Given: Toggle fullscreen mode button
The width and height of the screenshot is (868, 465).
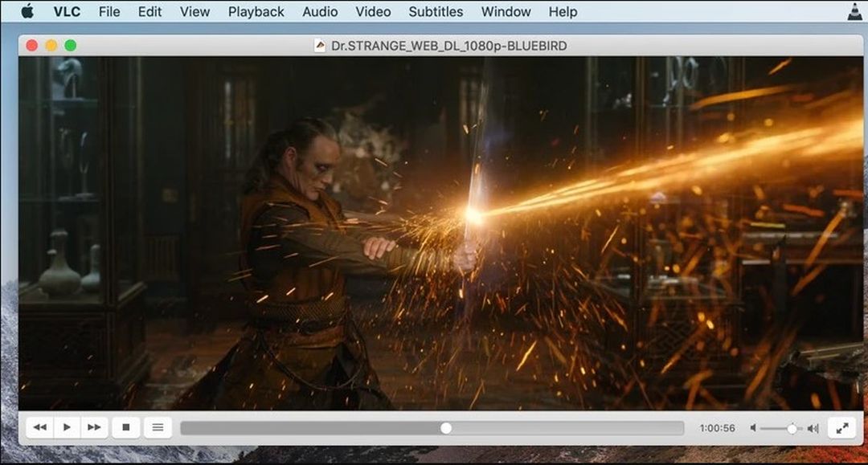Looking at the screenshot, I should [x=842, y=428].
